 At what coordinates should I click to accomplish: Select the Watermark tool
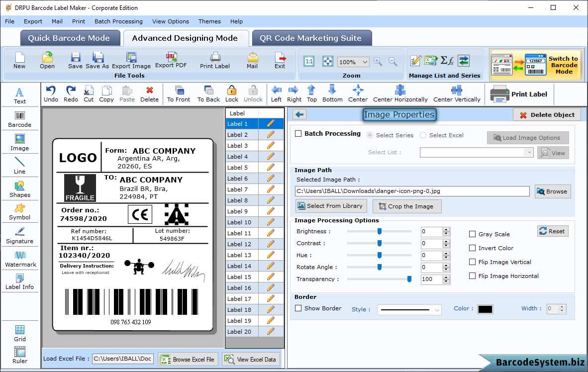[x=20, y=259]
